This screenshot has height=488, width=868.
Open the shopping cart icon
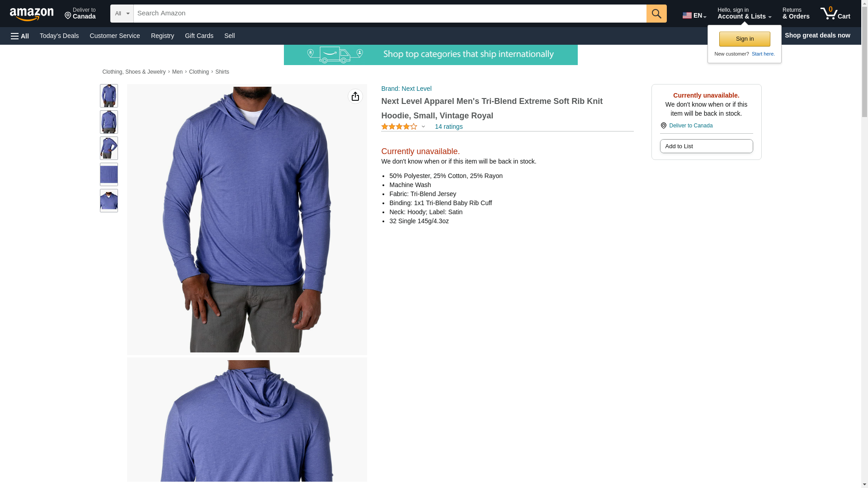pos(835,14)
